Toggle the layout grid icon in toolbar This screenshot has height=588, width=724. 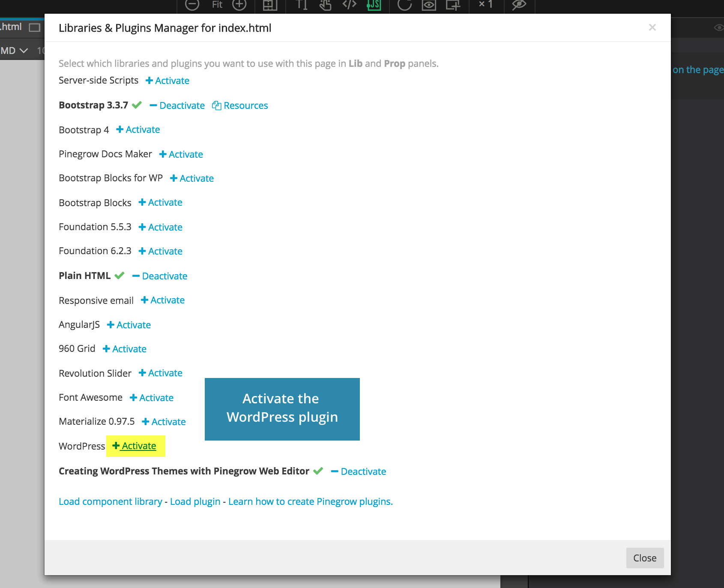tap(270, 5)
